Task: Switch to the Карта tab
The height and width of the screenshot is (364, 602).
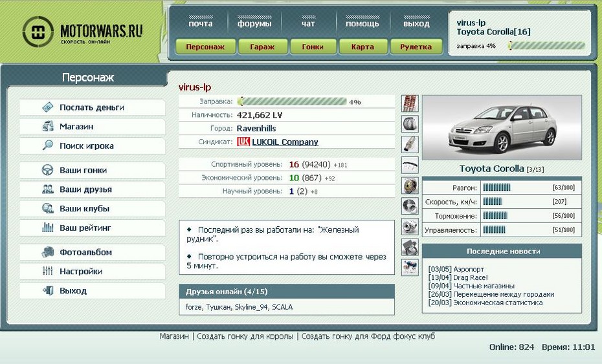Action: pos(362,47)
